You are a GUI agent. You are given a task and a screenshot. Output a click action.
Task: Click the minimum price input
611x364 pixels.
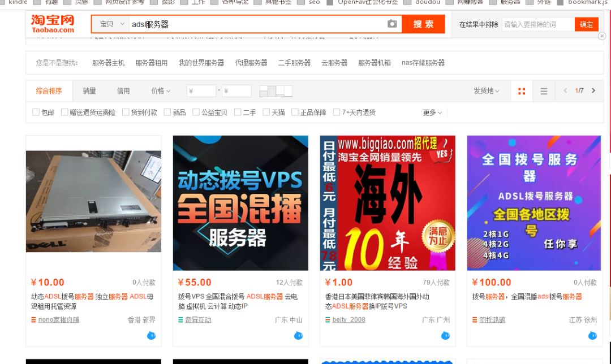[x=201, y=91]
